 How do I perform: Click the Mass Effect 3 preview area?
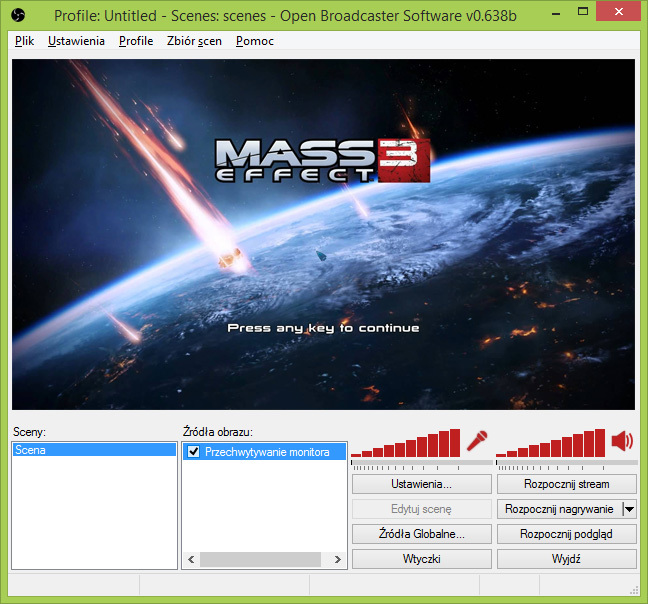(323, 234)
